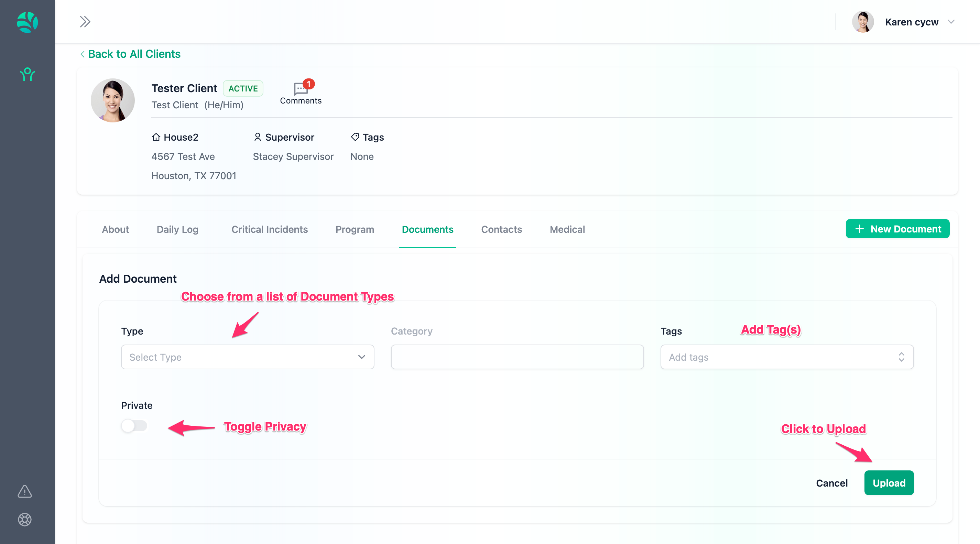Click the app logo in sidebar
The height and width of the screenshot is (544, 980).
(x=28, y=22)
